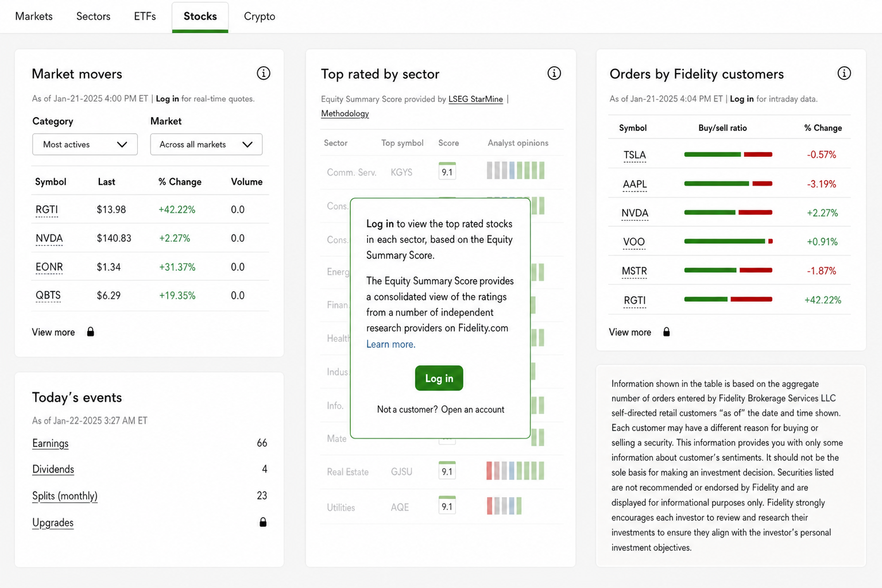Open the LSEG StarMine link

coord(475,99)
